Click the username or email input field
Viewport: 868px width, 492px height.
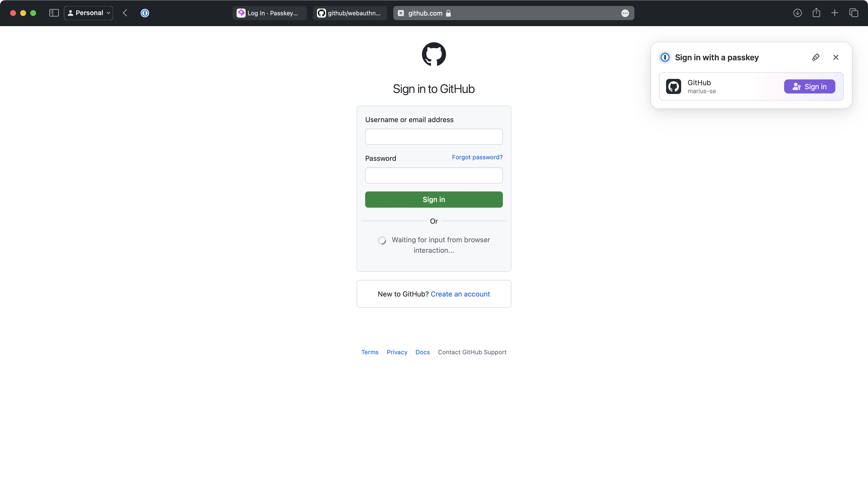click(434, 136)
